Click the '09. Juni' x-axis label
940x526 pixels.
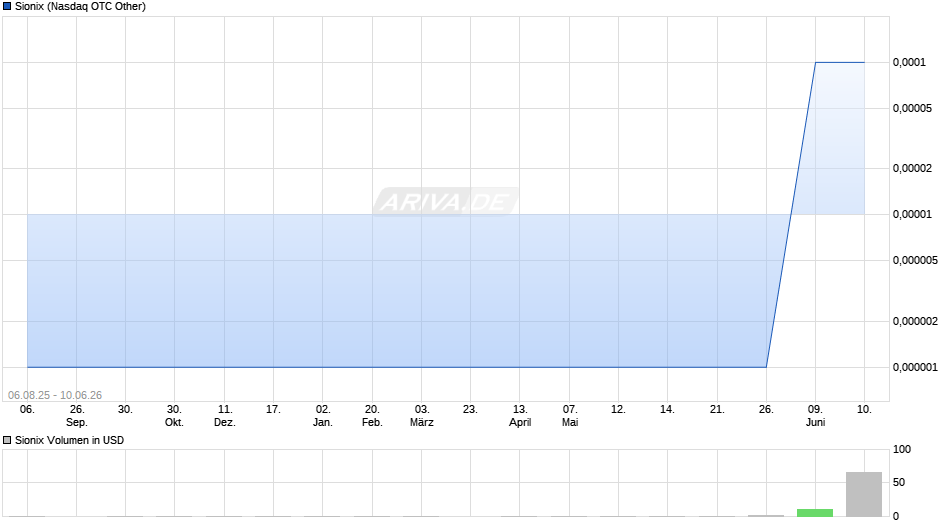(815, 416)
